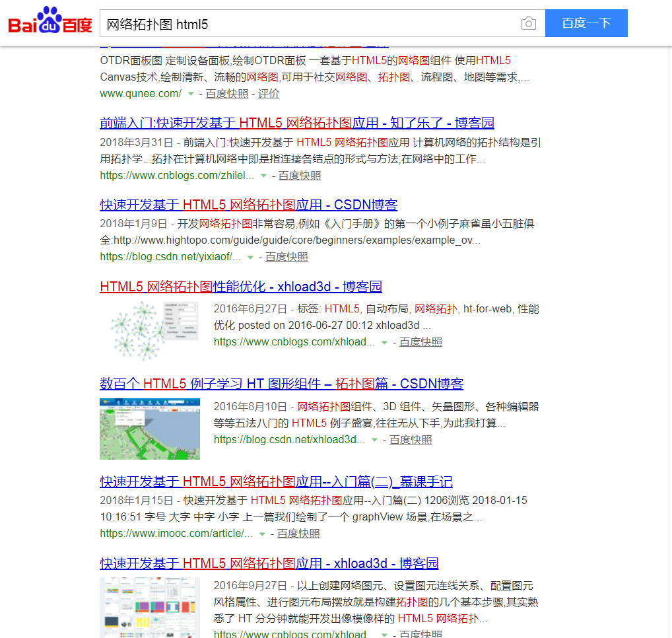Click the 百度一下 search button

click(586, 23)
